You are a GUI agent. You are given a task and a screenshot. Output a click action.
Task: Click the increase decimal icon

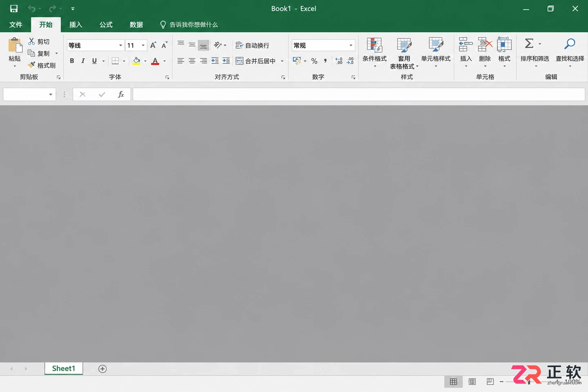pyautogui.click(x=339, y=61)
